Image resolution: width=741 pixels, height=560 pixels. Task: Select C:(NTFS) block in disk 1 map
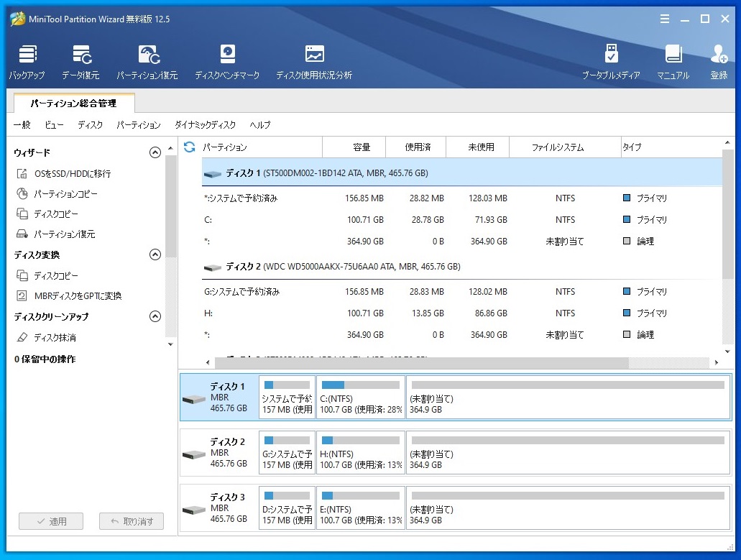[361, 398]
